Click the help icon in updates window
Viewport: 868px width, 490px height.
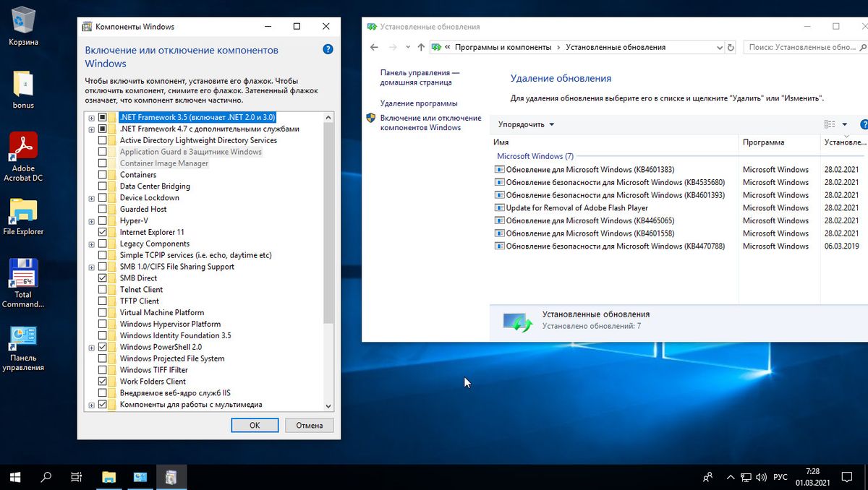[x=864, y=124]
